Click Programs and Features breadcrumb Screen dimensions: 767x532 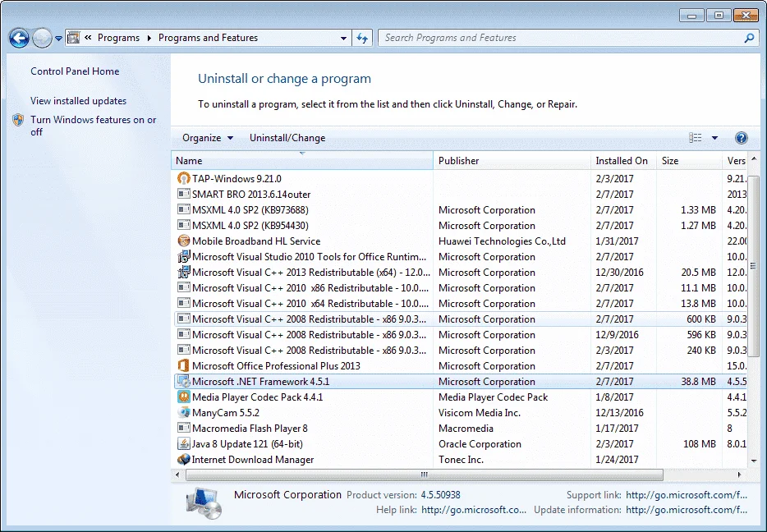tap(208, 38)
